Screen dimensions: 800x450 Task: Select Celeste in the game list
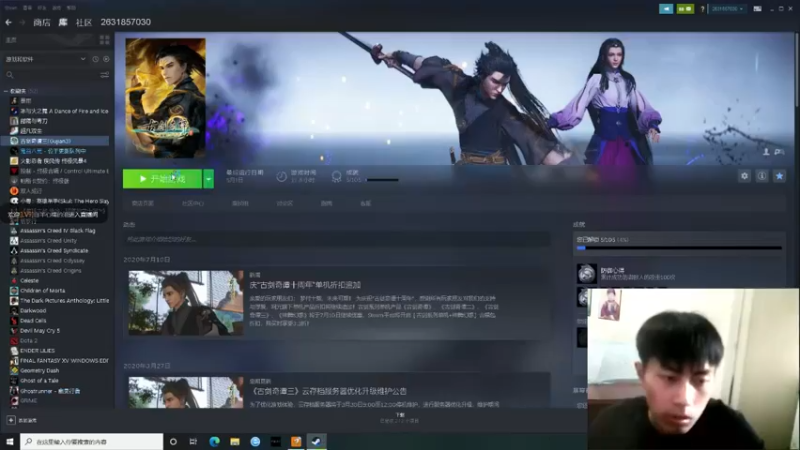pos(29,281)
